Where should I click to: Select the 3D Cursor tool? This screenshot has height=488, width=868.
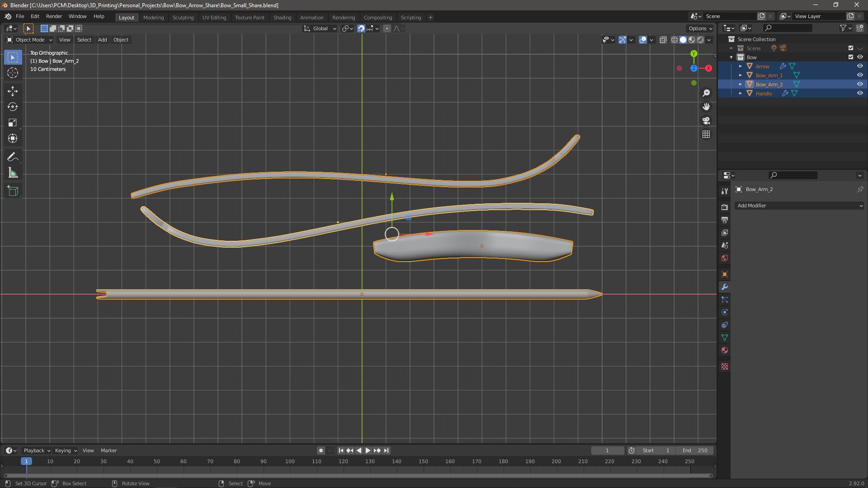(x=13, y=73)
